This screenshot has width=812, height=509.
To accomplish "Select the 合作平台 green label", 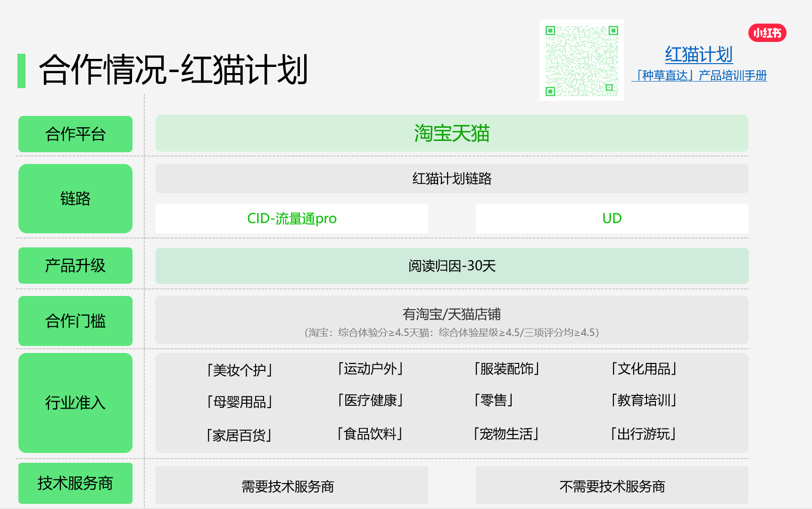I will [x=75, y=134].
